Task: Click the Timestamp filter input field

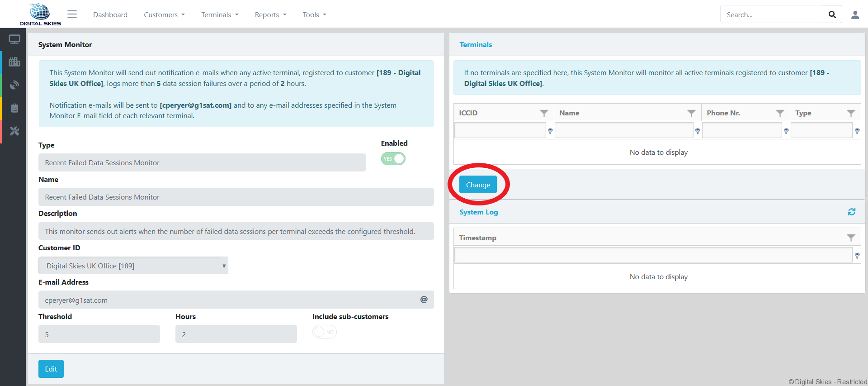Action: click(x=653, y=255)
